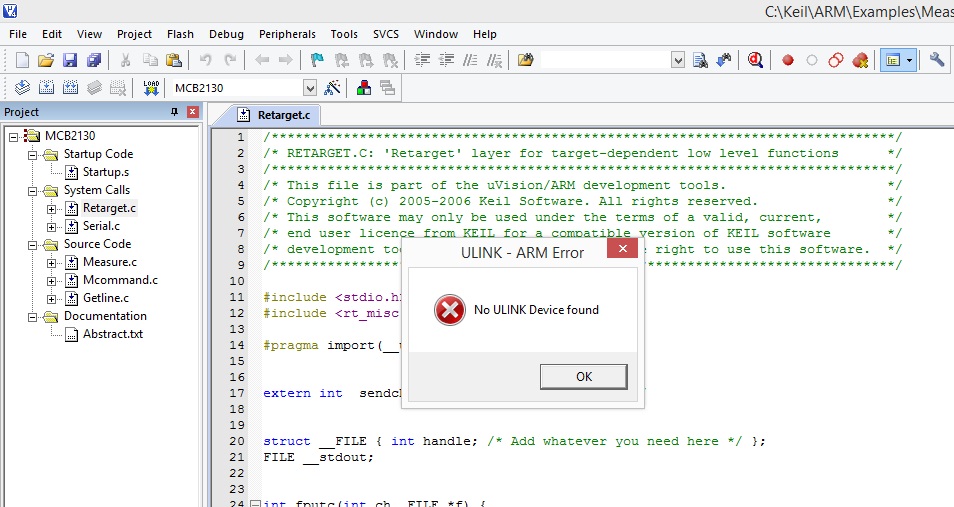This screenshot has width=954, height=507.
Task: Click the Redo arrow icon
Action: point(230,60)
